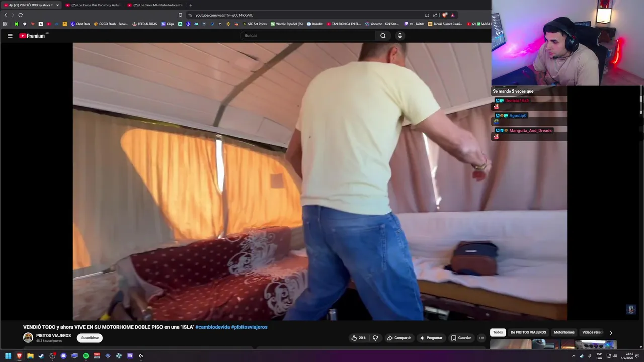The height and width of the screenshot is (362, 644).
Task: Open the Logitech G HUB taskbar icon
Action: click(x=141, y=356)
